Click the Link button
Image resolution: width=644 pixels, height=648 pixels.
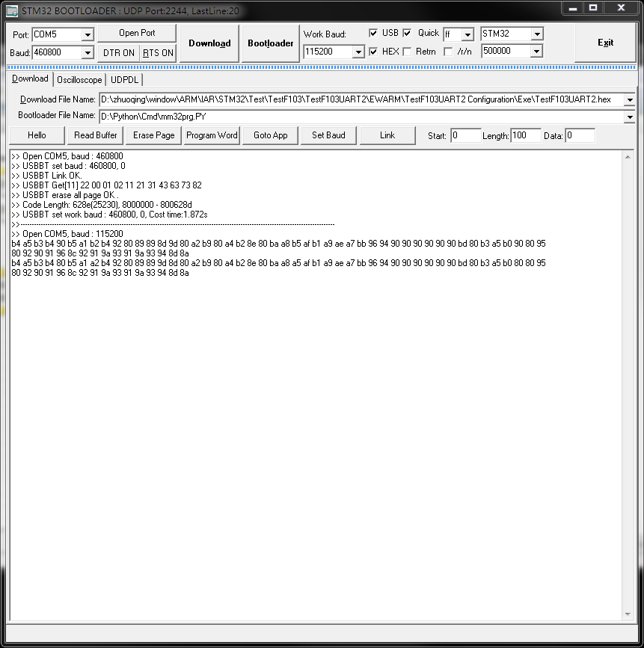point(387,135)
